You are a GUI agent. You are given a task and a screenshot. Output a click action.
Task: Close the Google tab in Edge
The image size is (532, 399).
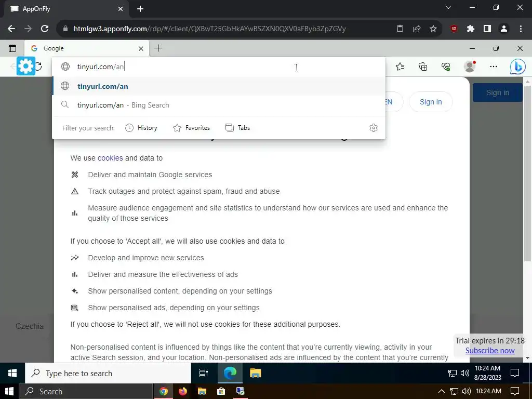[141, 48]
